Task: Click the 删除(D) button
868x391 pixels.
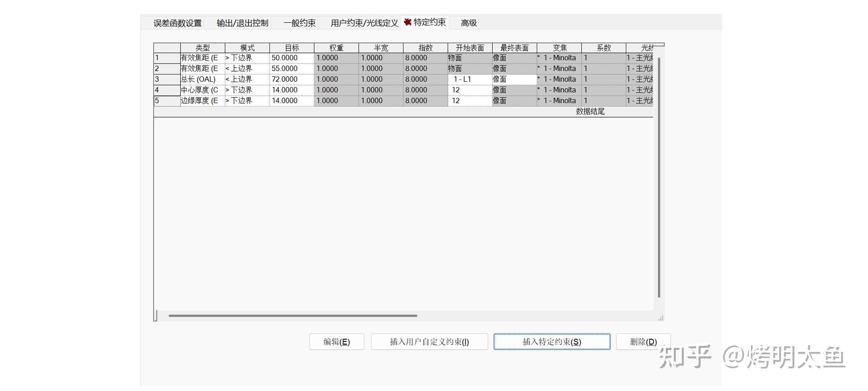Action: [643, 342]
